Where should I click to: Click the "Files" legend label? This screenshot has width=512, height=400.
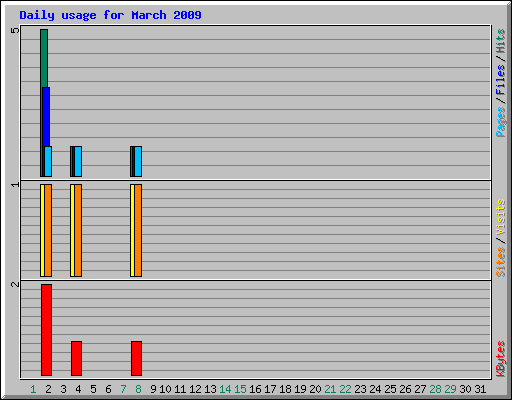(501, 79)
